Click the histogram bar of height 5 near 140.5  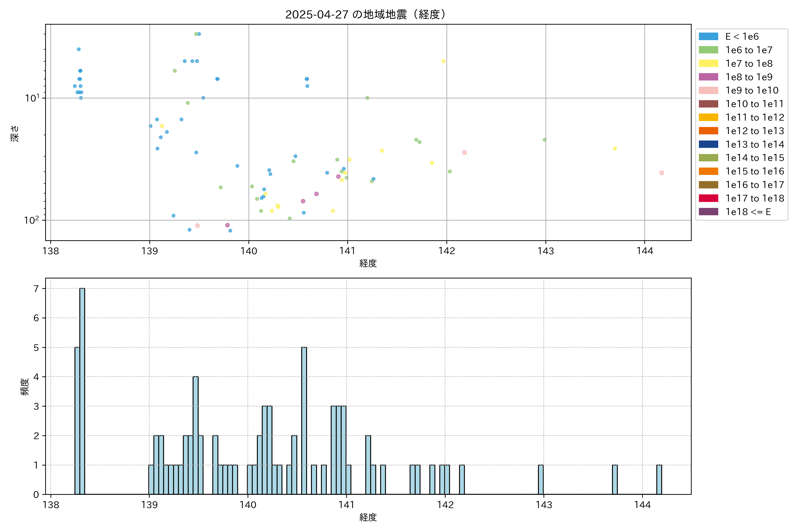tap(304, 421)
